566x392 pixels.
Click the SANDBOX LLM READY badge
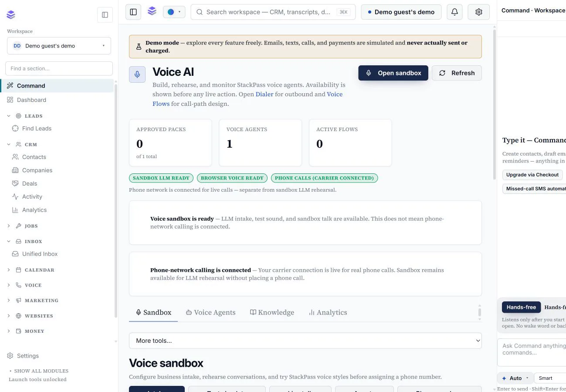coord(161,178)
